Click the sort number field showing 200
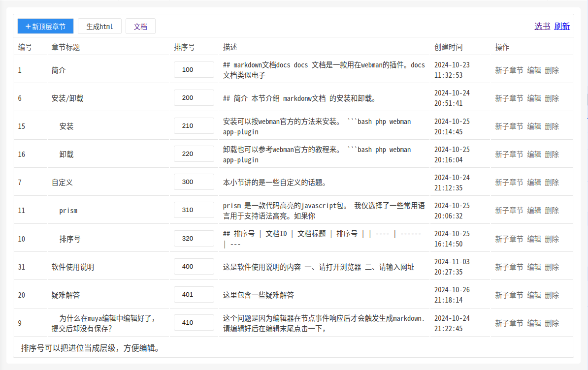The height and width of the screenshot is (370, 588). click(x=194, y=98)
